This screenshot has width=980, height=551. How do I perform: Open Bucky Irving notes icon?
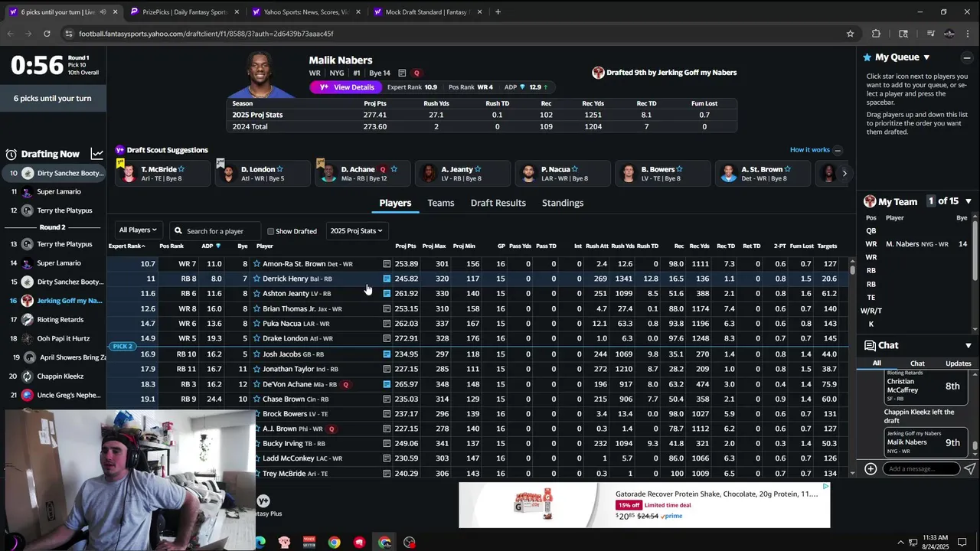coord(387,444)
